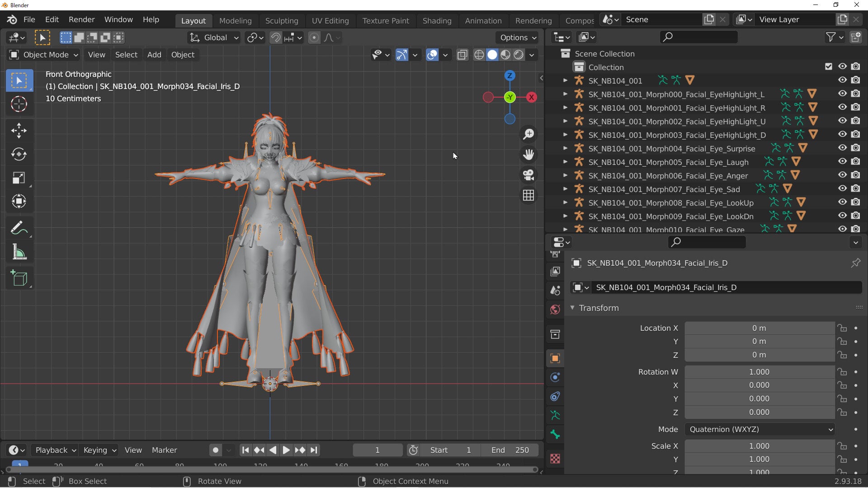Uncheck the Collection exclude checkbox
Image resolution: width=868 pixels, height=488 pixels.
pyautogui.click(x=828, y=66)
